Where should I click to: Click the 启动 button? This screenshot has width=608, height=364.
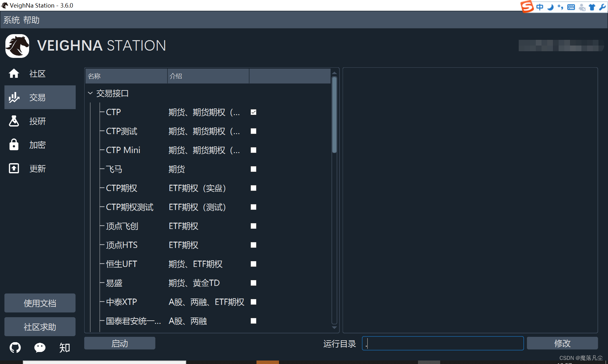pos(120,343)
